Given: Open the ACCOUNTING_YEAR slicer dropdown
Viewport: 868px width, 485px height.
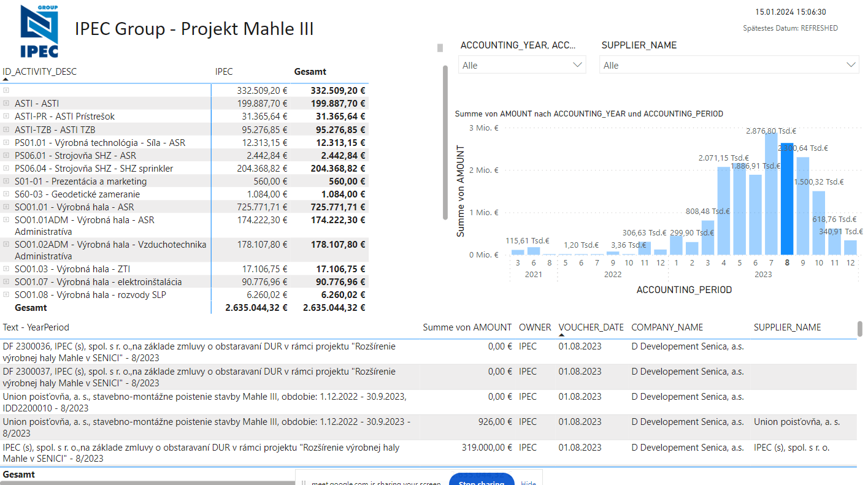Looking at the screenshot, I should 522,65.
